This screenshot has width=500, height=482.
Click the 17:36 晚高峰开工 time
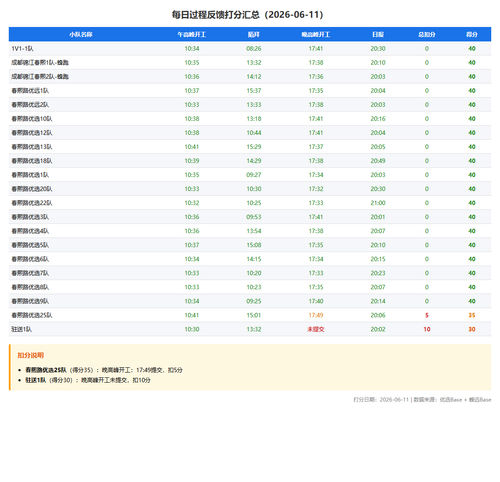(x=316, y=77)
